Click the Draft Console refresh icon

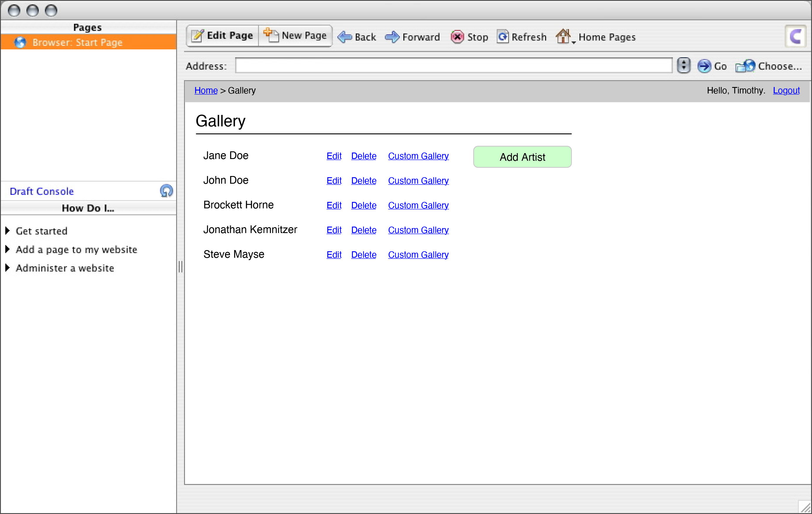166,191
